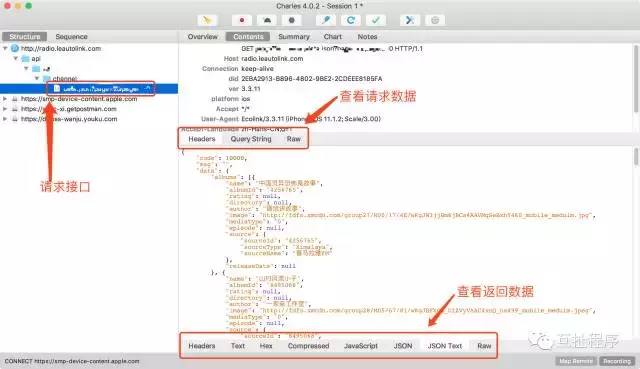Click the file icon of the selected request
The height and width of the screenshot is (369, 640).
pos(57,88)
